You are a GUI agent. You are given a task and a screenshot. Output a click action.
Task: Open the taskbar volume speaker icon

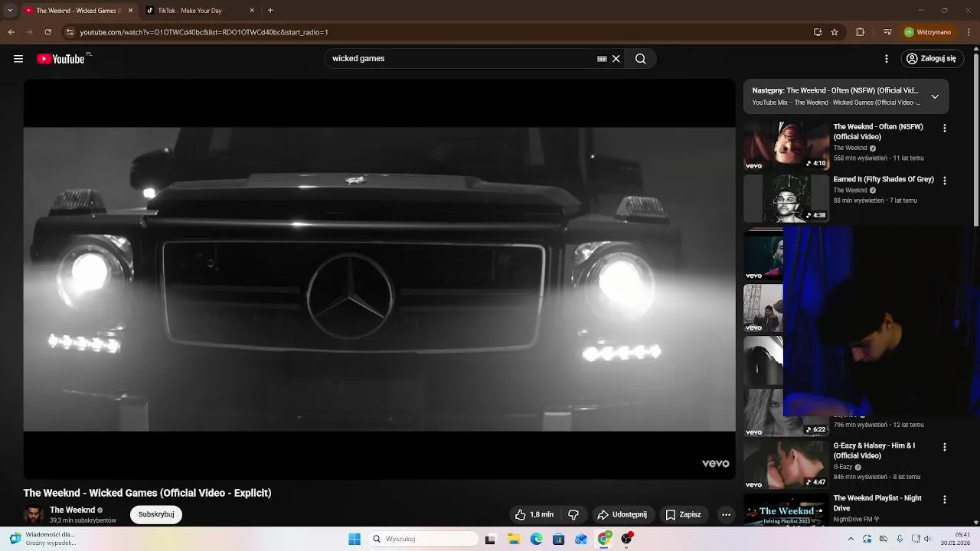click(x=927, y=539)
